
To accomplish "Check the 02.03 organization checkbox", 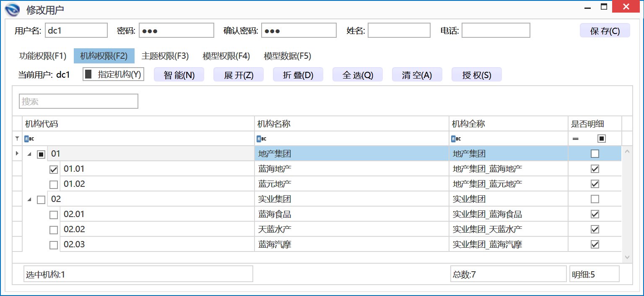I will 54,245.
